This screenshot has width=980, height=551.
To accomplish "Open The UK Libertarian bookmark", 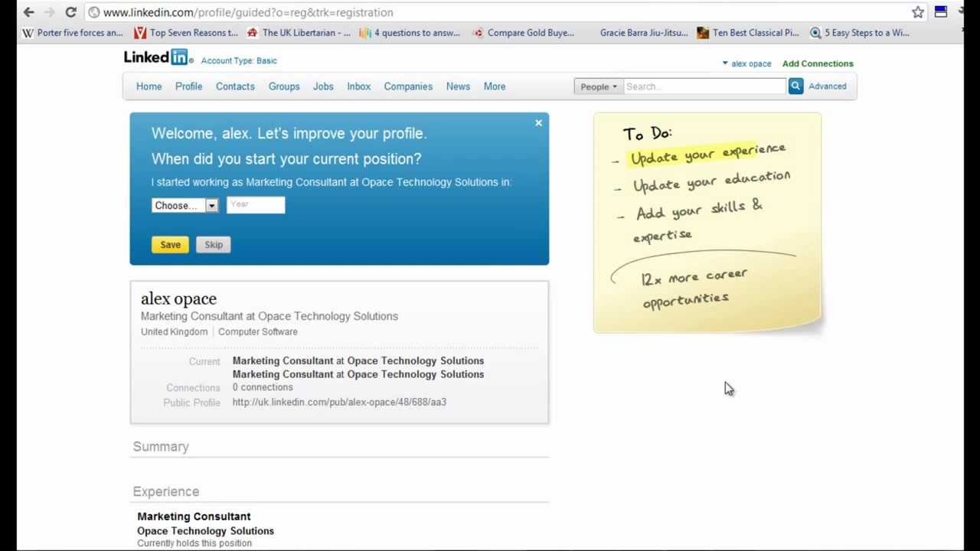I will [x=299, y=33].
